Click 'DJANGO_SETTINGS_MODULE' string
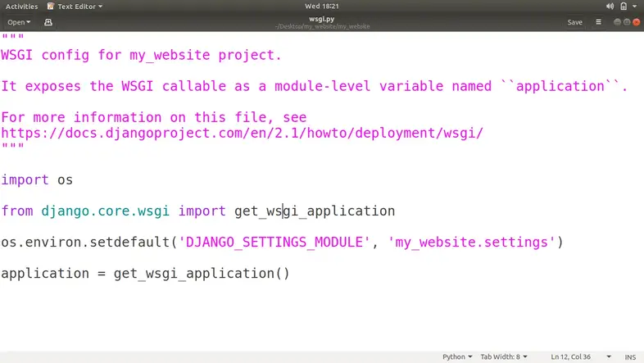 pos(274,243)
